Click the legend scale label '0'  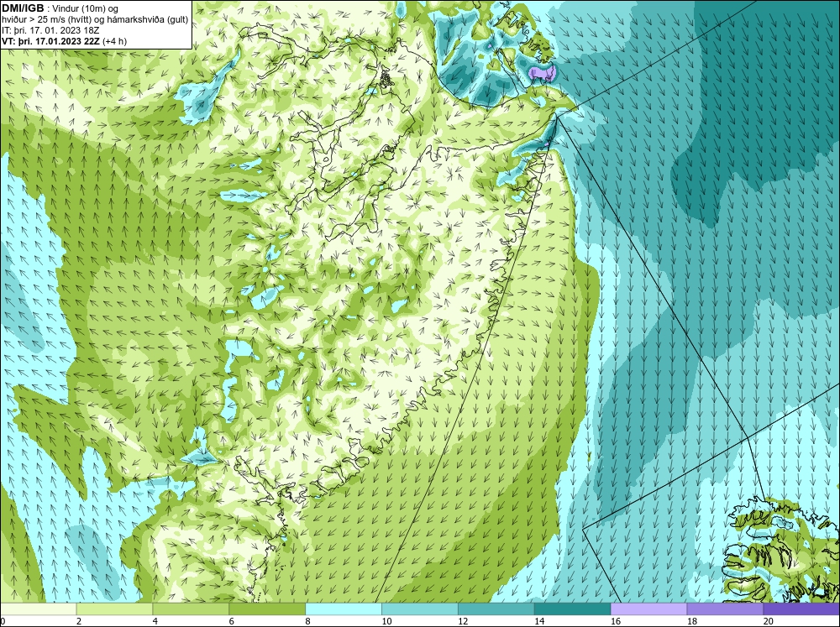(x=3, y=621)
